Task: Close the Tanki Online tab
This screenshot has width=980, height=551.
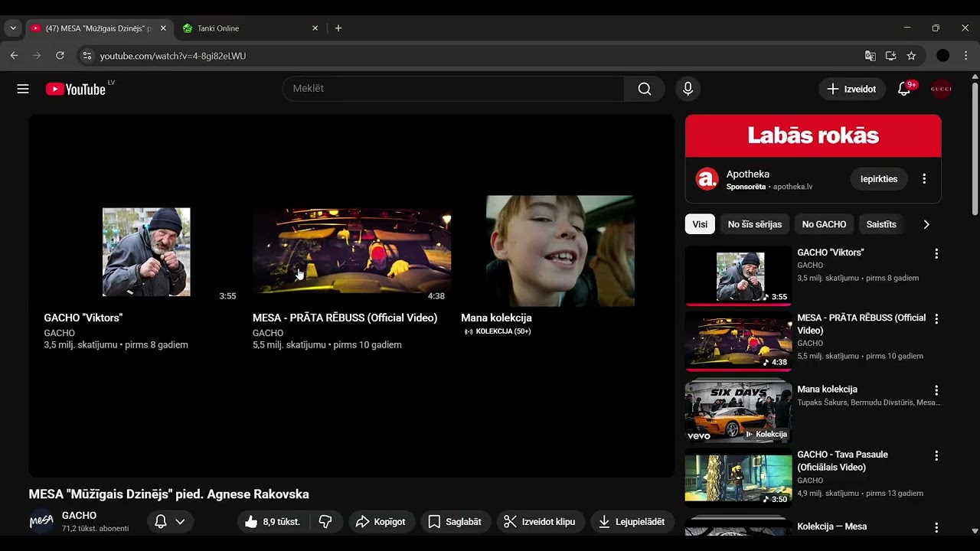Action: click(315, 28)
